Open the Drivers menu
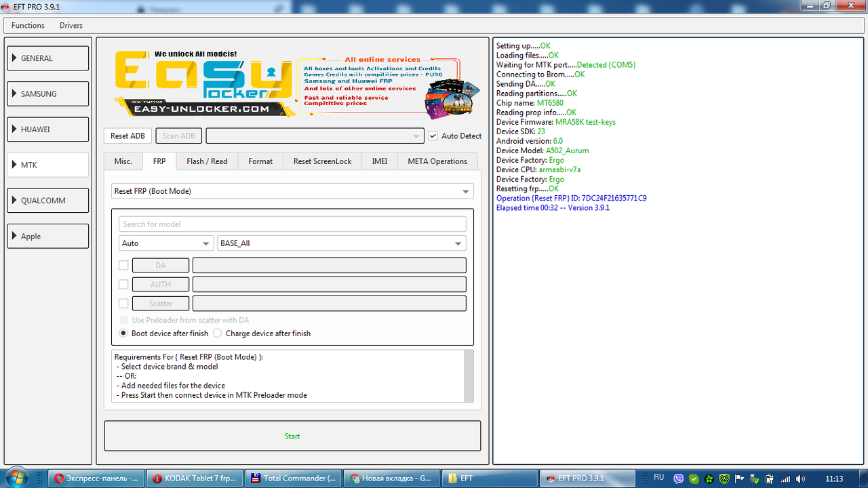Viewport: 868px width, 488px height. coord(71,25)
